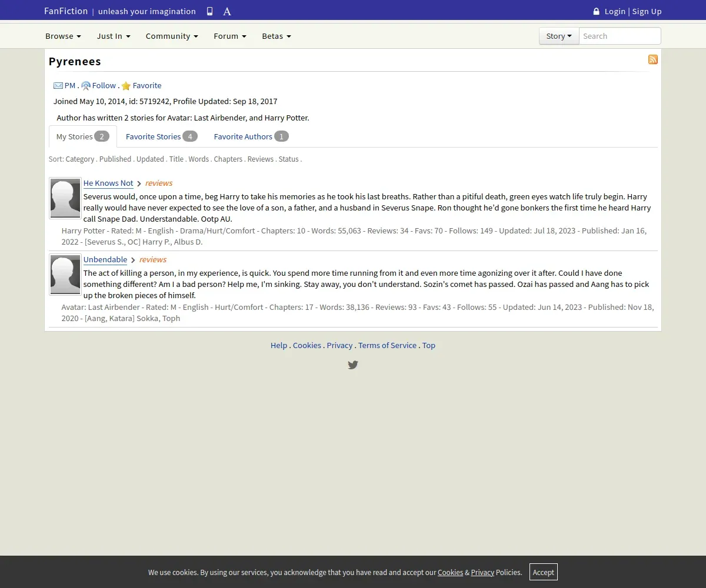Screen dimensions: 706x588
Task: Switch to My Stories tab
Action: 83,136
